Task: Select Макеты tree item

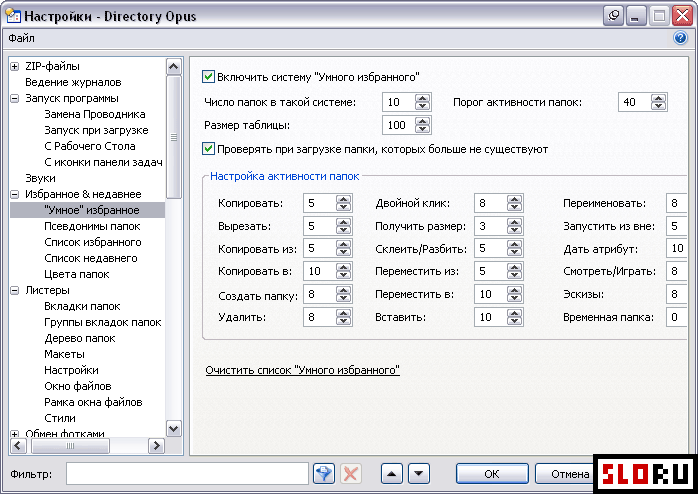Action: (64, 355)
